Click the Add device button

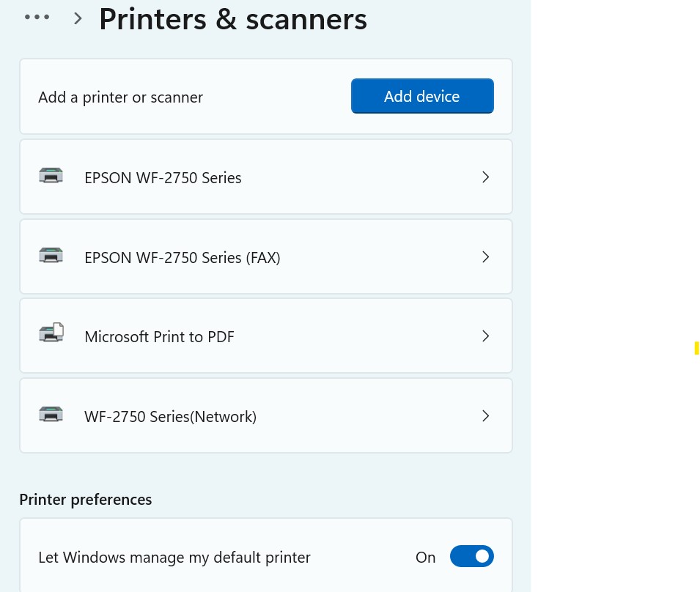pos(422,96)
